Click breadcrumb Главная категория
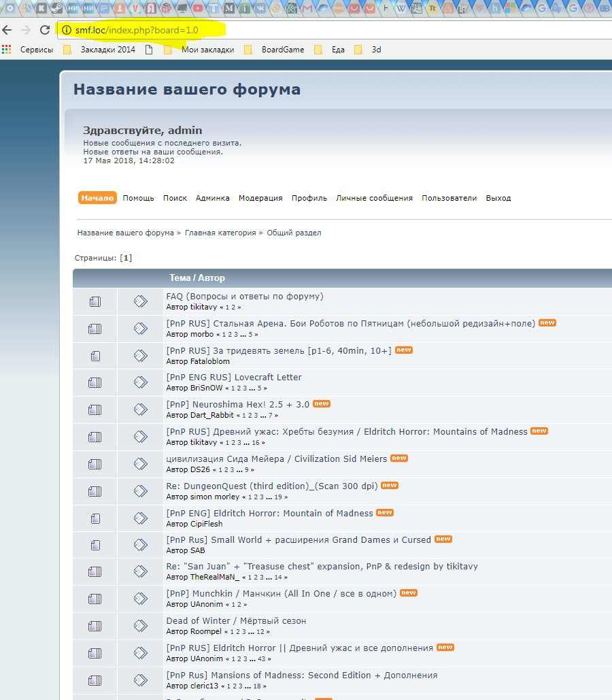Viewport: 612px width, 700px height. click(x=220, y=233)
